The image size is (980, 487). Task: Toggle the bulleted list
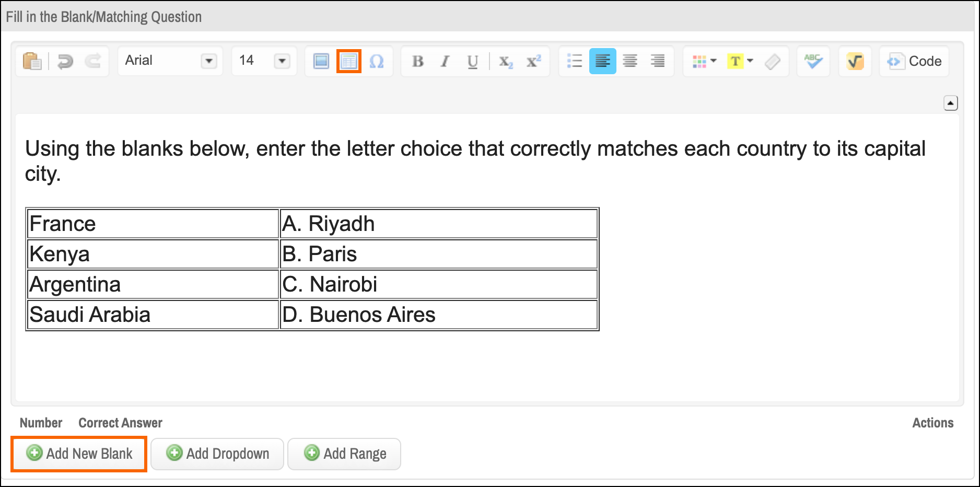point(574,61)
